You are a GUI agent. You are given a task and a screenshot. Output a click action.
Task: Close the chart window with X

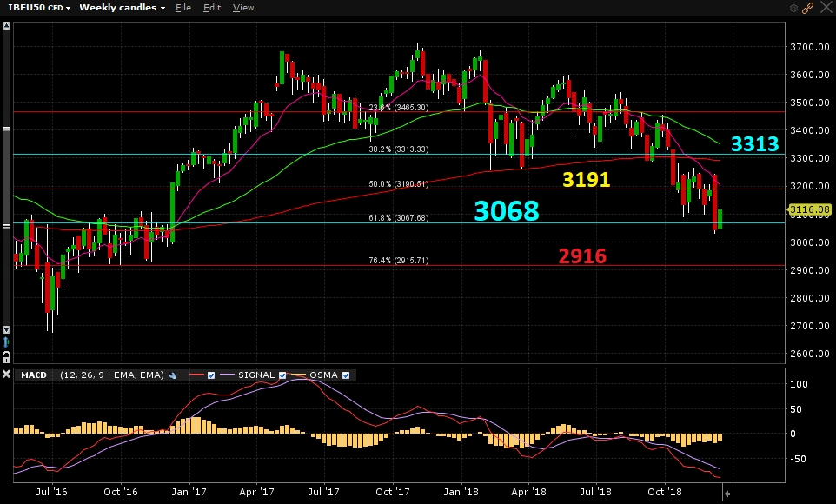click(x=826, y=8)
